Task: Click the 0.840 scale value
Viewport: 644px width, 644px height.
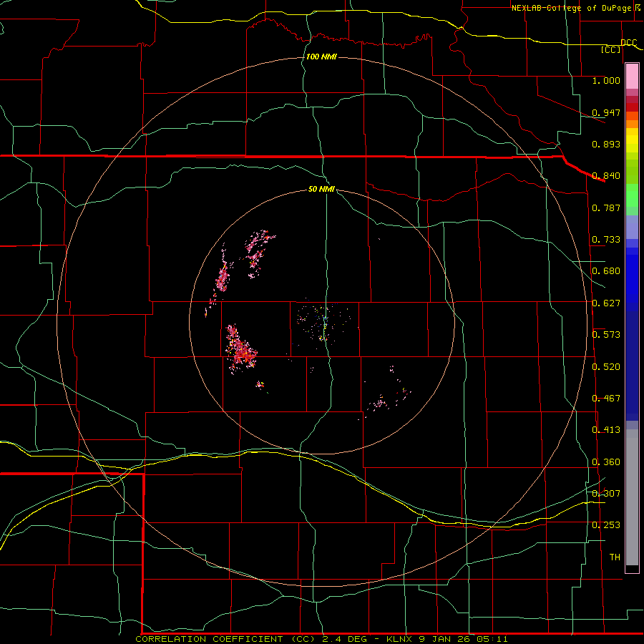Action: 606,176
